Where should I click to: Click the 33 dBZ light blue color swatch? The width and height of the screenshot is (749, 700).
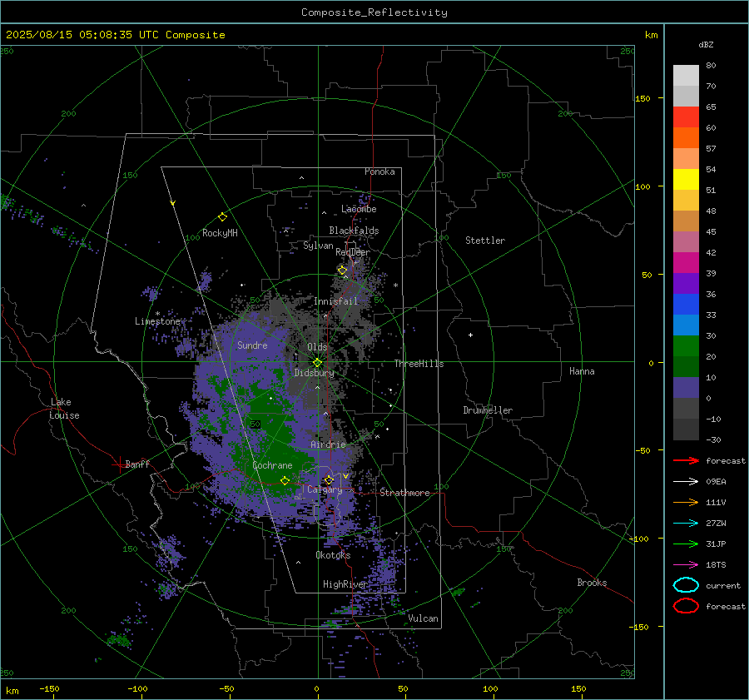pyautogui.click(x=686, y=325)
